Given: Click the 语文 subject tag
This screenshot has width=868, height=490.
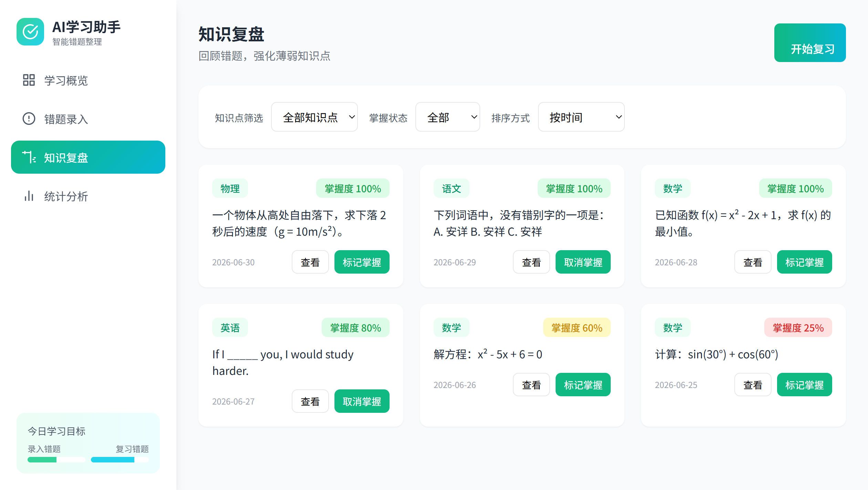Looking at the screenshot, I should [452, 188].
